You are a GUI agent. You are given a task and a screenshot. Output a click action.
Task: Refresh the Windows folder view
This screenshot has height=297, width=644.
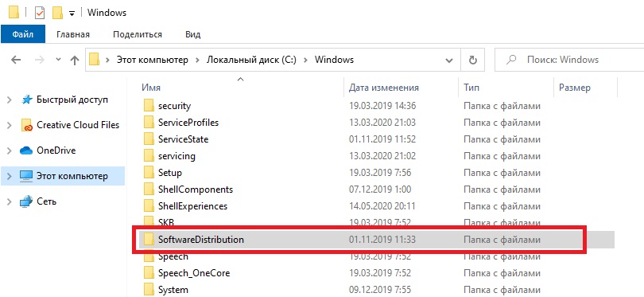point(473,60)
